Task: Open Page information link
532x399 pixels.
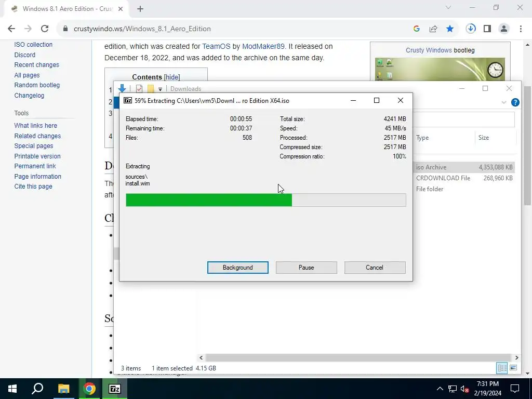Action: [x=37, y=177]
